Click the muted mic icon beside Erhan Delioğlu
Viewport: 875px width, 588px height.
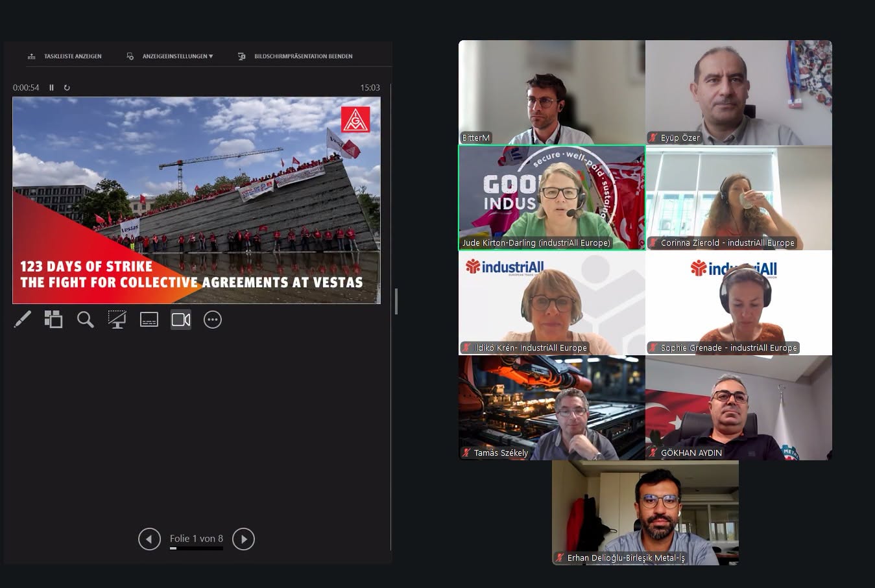click(x=560, y=558)
